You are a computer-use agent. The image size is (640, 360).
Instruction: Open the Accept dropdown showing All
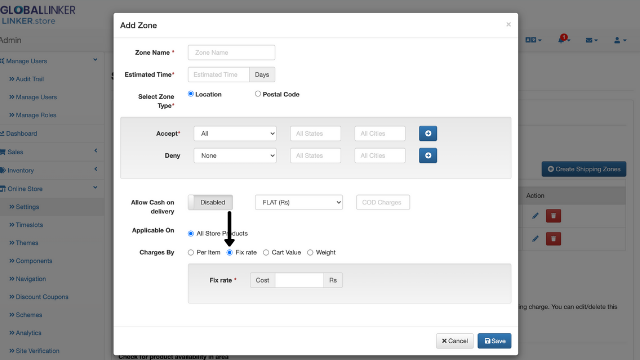(x=235, y=133)
